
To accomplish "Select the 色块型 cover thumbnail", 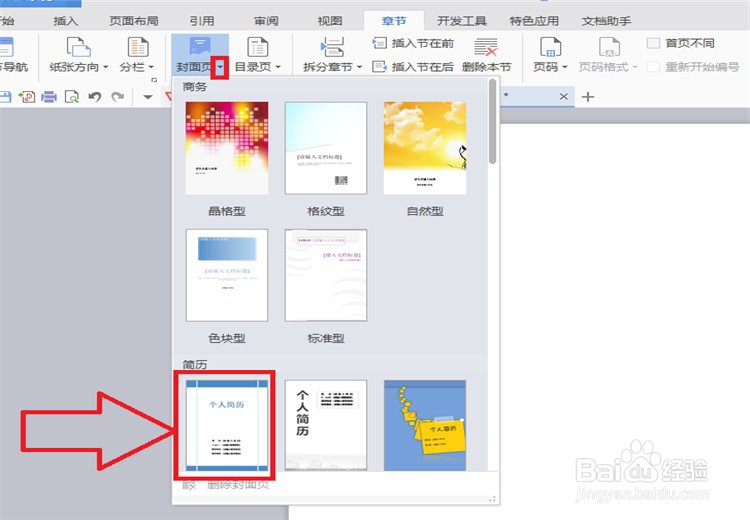I will (x=227, y=275).
